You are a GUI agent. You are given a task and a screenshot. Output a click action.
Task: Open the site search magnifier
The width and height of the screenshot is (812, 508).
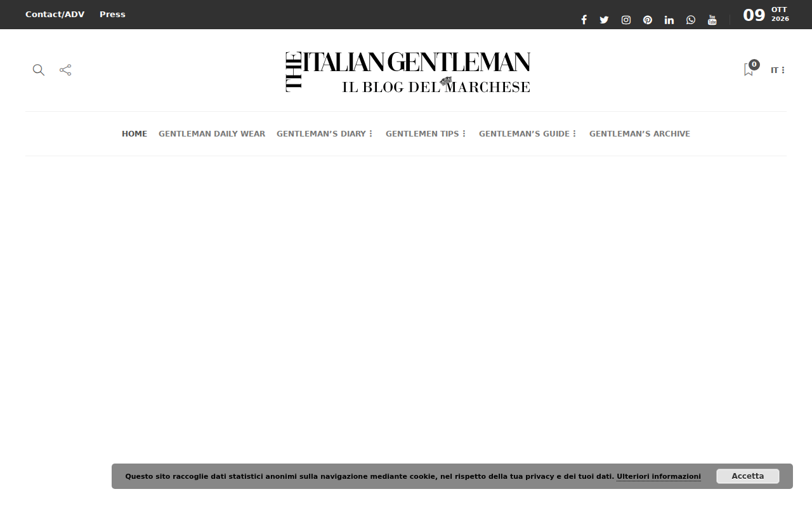(x=39, y=70)
